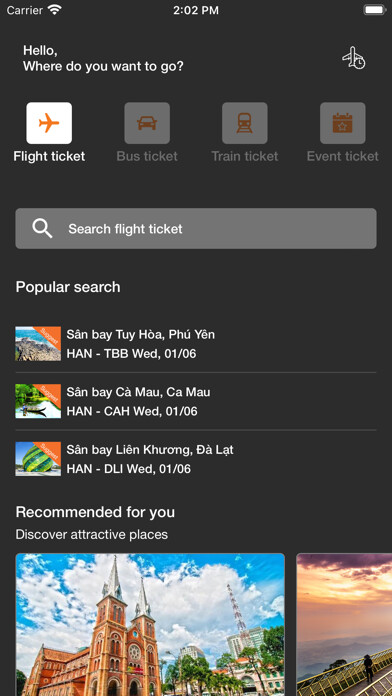Switch to Event ticket label
392x696 pixels.
343,156
